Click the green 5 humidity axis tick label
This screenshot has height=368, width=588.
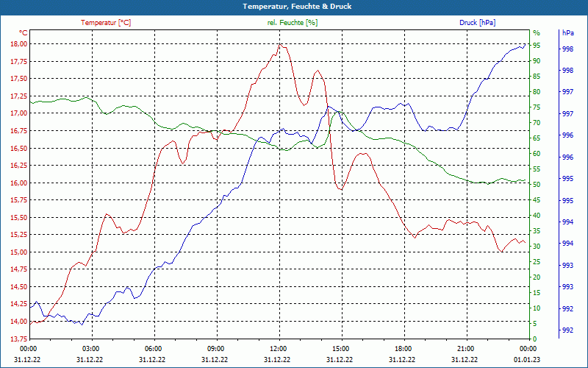click(535, 324)
